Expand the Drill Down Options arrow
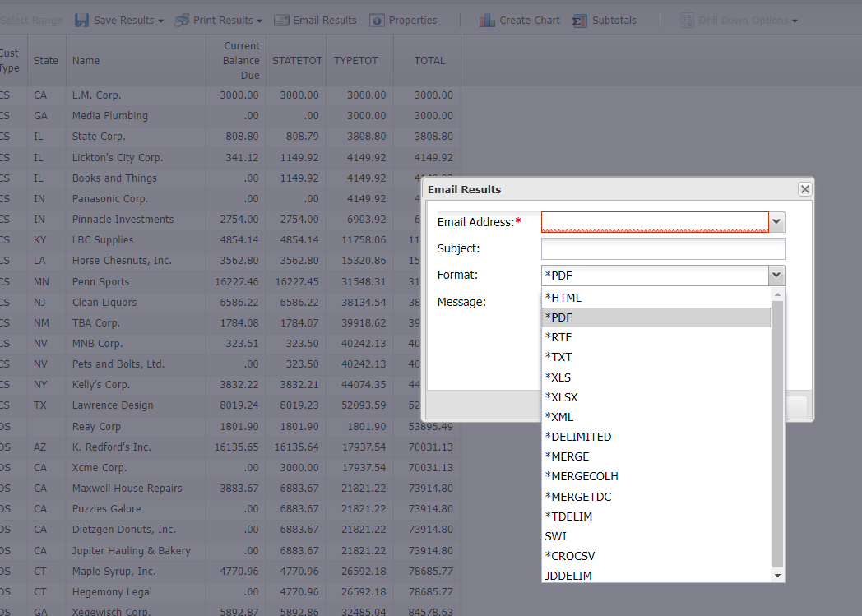 [x=795, y=21]
